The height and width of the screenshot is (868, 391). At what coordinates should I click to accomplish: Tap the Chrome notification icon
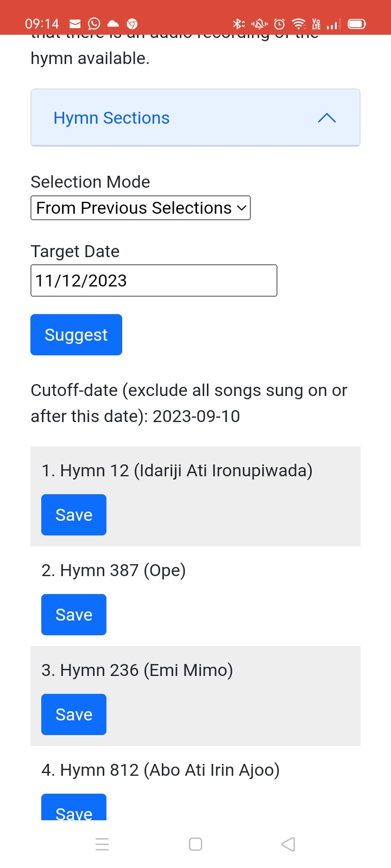[132, 24]
